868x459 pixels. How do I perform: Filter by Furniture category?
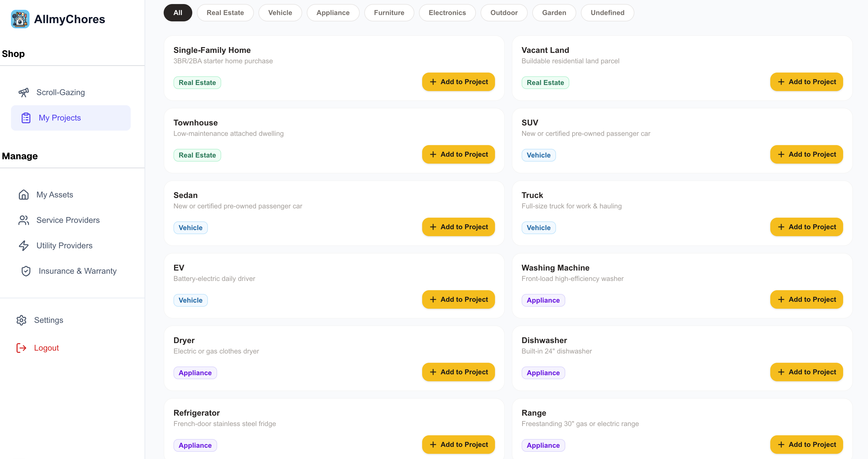point(389,13)
